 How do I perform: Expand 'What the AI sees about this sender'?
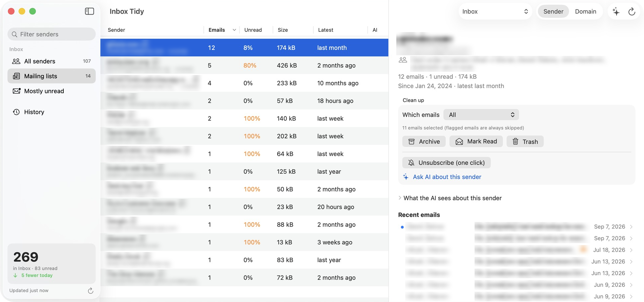click(x=400, y=198)
